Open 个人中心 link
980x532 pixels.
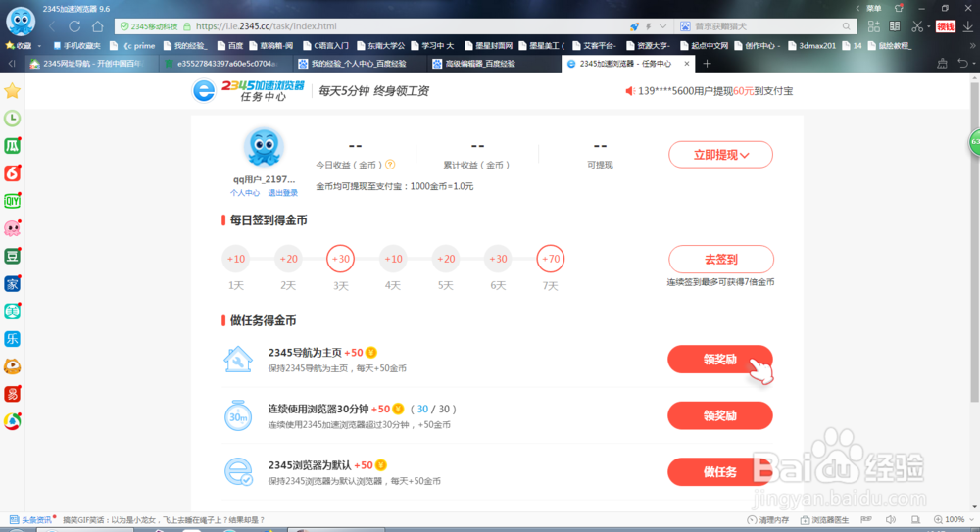pyautogui.click(x=244, y=193)
